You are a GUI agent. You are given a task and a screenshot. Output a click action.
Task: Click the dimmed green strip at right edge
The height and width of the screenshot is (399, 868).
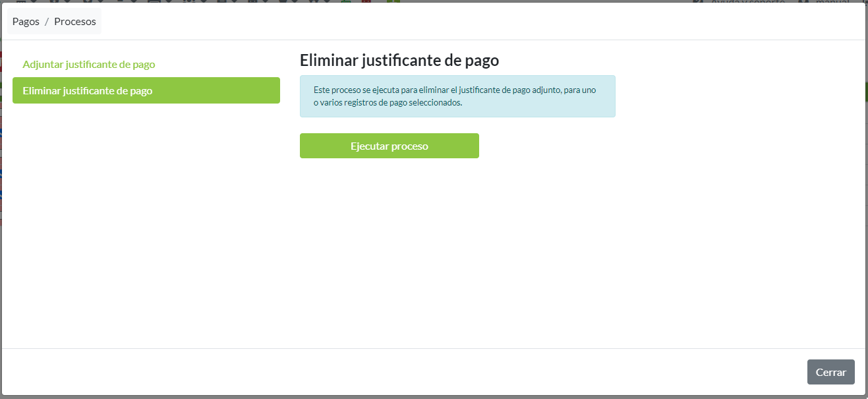(866, 92)
